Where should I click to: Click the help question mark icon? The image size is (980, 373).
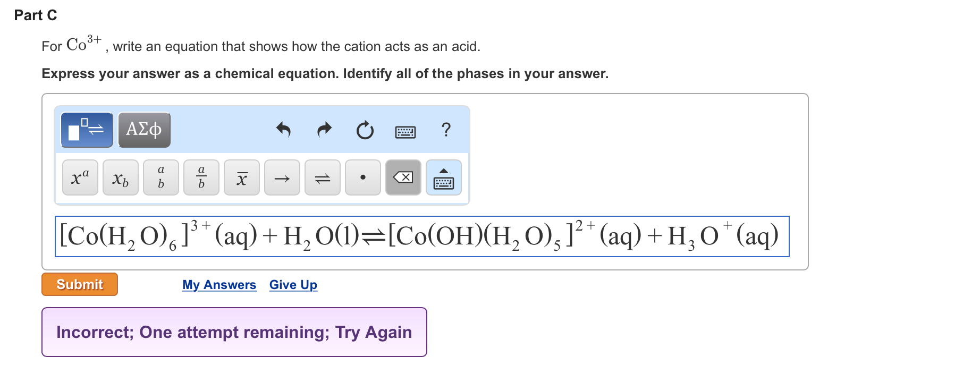pos(446,130)
